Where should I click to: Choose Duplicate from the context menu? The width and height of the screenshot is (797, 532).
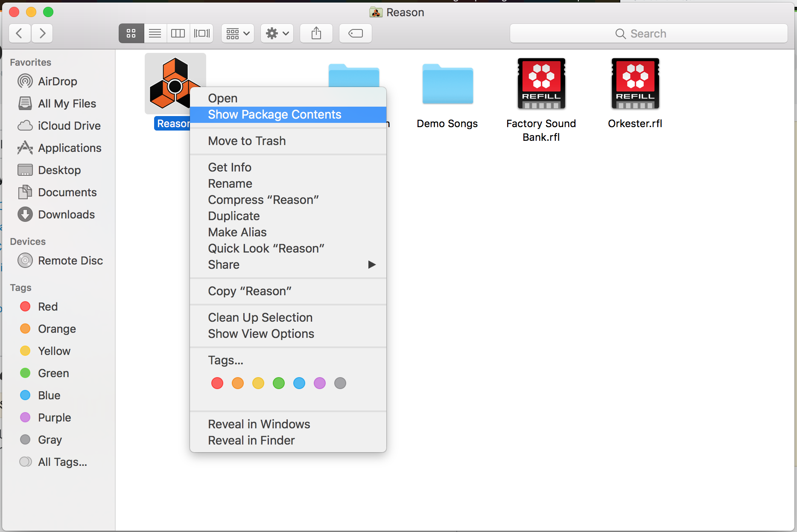point(288,216)
